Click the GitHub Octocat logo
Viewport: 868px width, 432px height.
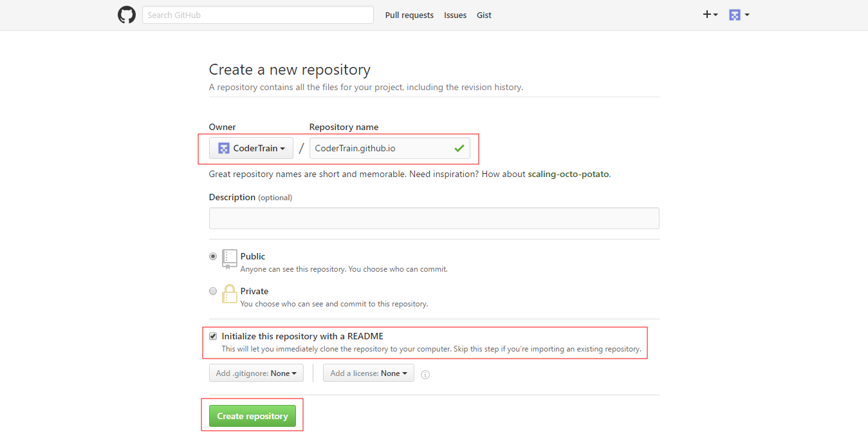pyautogui.click(x=127, y=15)
